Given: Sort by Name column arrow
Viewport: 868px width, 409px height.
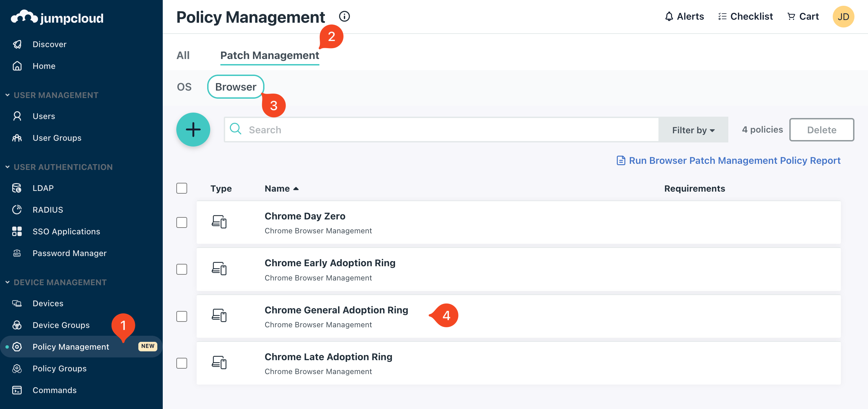Looking at the screenshot, I should pyautogui.click(x=296, y=189).
